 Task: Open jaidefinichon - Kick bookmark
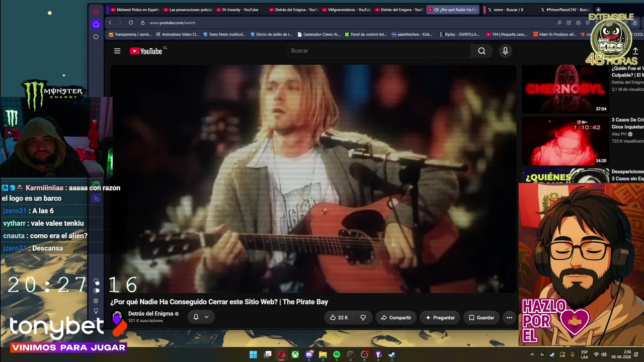[412, 35]
